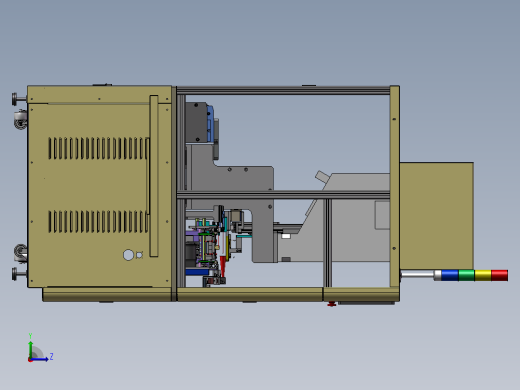520x390 pixels.
Task: Click the small white rectangle on gray console
Action: point(286,236)
